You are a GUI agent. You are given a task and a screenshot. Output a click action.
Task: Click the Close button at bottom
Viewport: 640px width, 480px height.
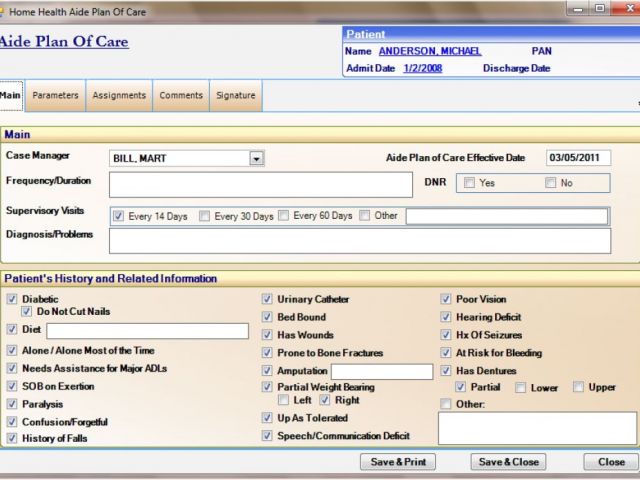click(x=611, y=462)
